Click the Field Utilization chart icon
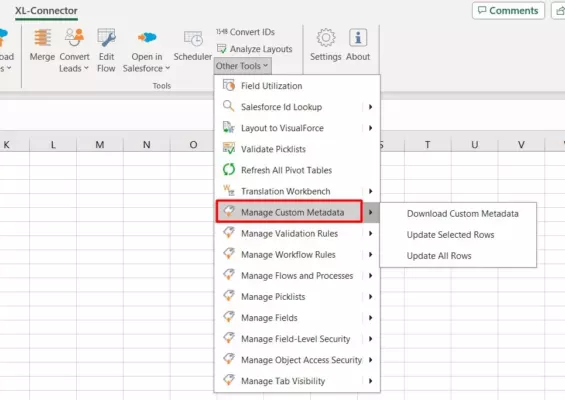The height and width of the screenshot is (400, 565). [228, 85]
